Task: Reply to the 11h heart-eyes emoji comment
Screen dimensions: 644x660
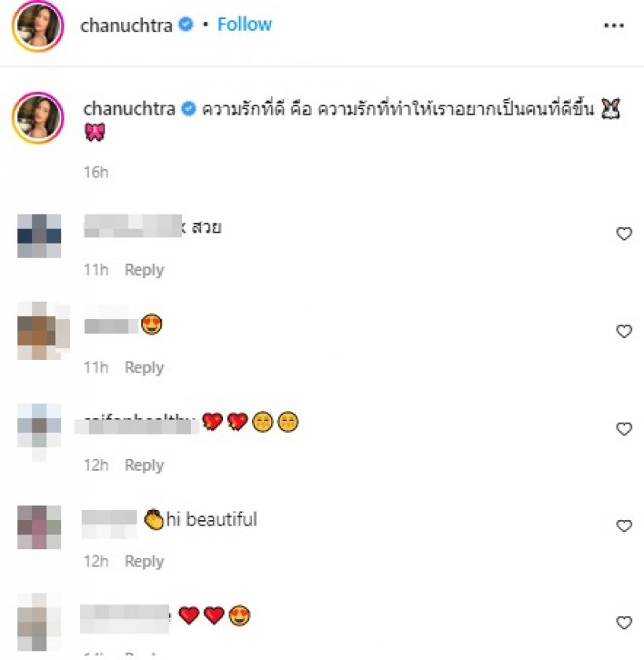Action: tap(145, 368)
